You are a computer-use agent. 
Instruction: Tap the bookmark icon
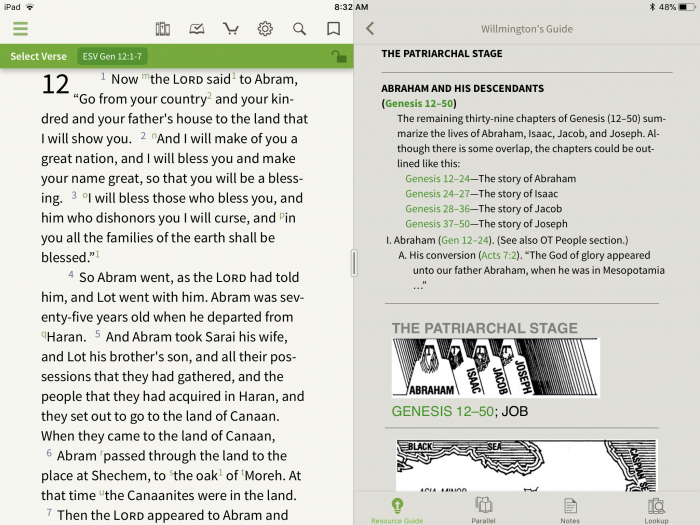pos(333,29)
